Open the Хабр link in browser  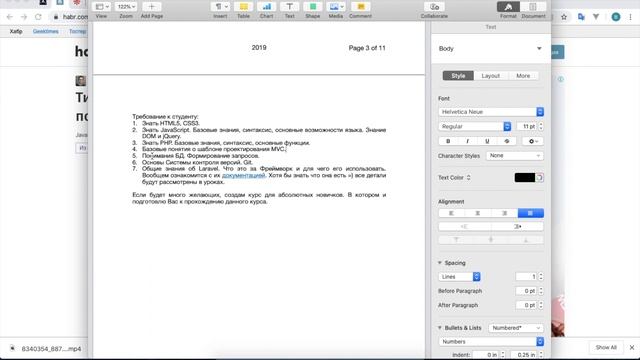tap(16, 31)
